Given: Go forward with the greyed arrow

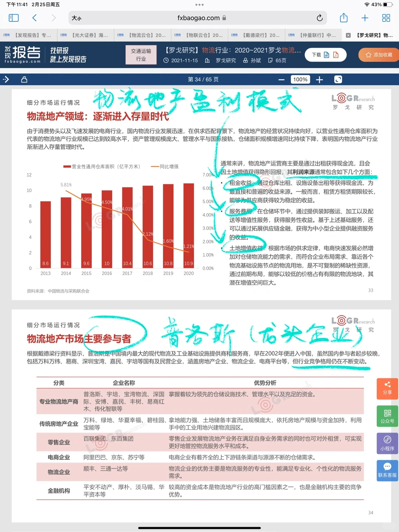Looking at the screenshot, I should pyautogui.click(x=54, y=18).
